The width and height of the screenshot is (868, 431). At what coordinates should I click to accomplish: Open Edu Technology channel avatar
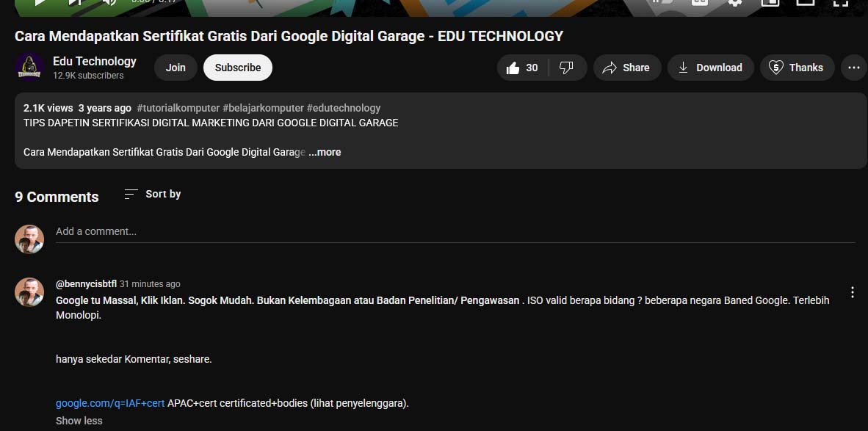29,68
